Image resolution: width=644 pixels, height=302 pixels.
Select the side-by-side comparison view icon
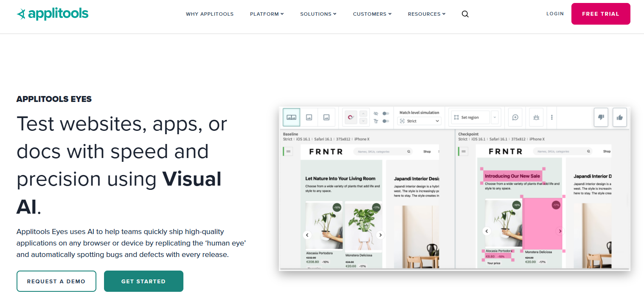[x=292, y=117]
